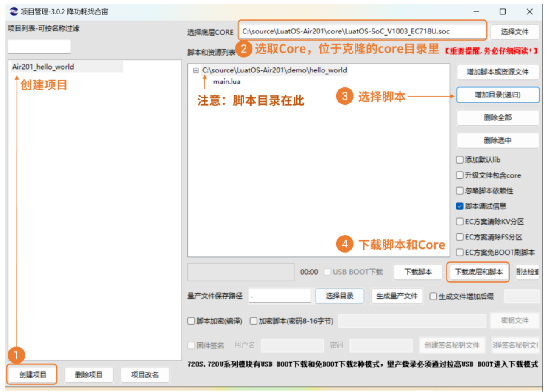Click the download progress bar
This screenshot has width=548, height=392.
(x=241, y=272)
